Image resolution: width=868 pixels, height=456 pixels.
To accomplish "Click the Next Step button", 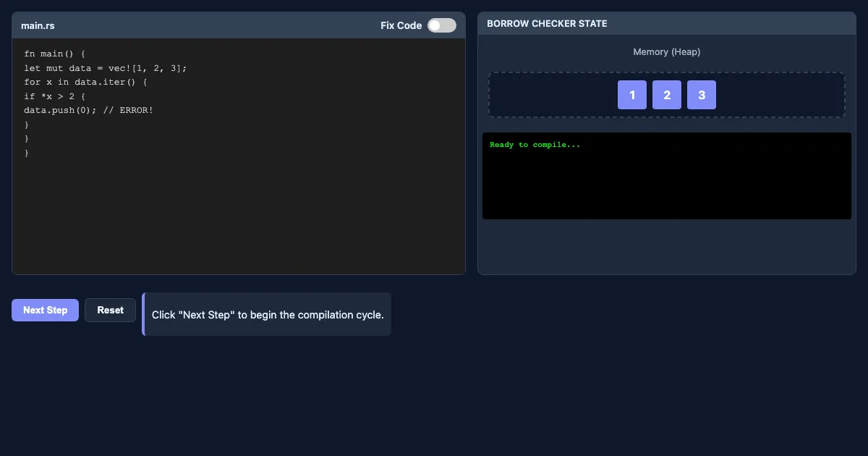I will pos(45,310).
